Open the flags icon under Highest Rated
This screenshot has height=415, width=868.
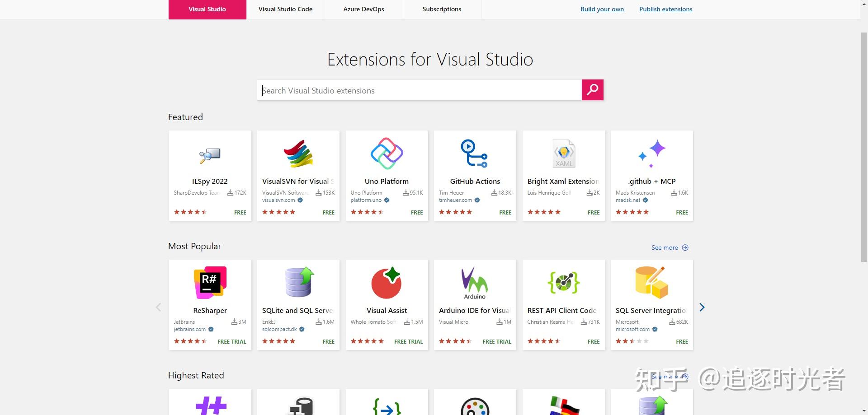pyautogui.click(x=564, y=406)
